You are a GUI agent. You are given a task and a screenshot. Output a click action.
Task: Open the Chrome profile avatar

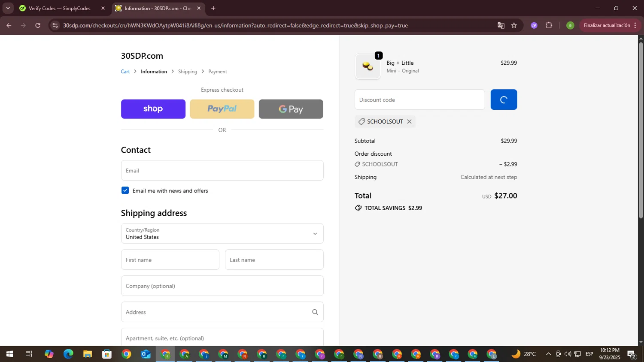pyautogui.click(x=570, y=25)
